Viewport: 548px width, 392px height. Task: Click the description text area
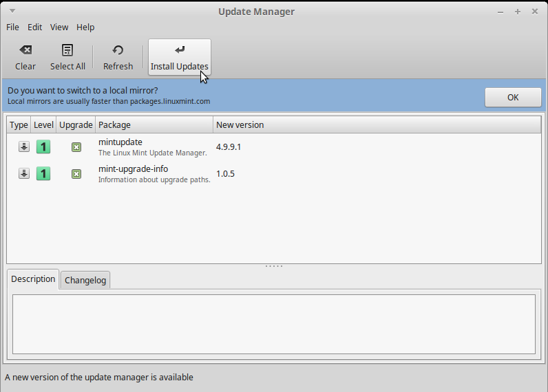[x=274, y=325]
